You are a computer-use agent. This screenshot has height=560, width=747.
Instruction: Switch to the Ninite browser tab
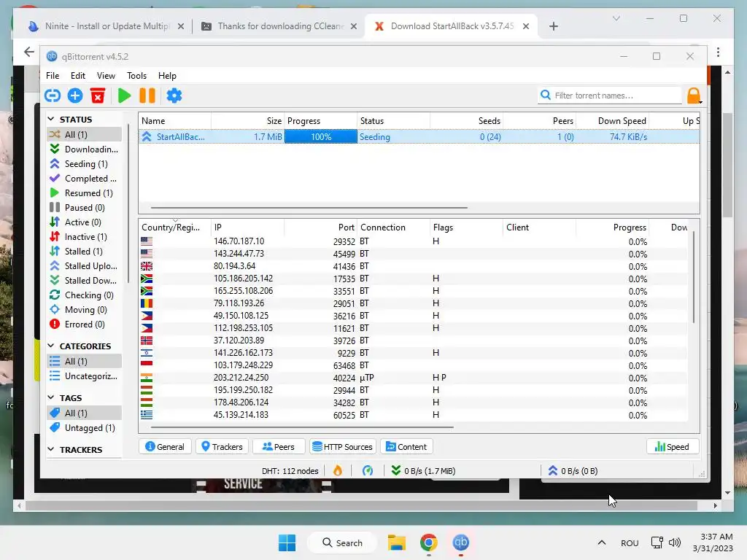(x=106, y=26)
